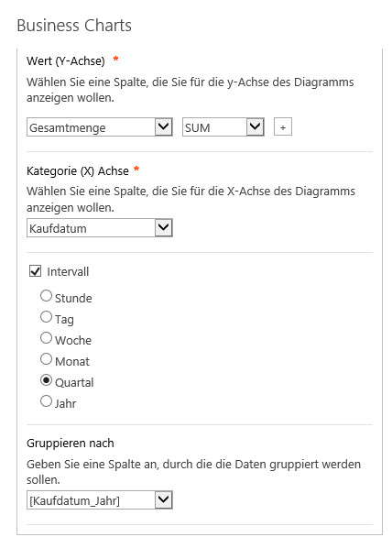Choose the Jahr interval option
Image resolution: width=392 pixels, height=537 pixels.
(x=46, y=401)
